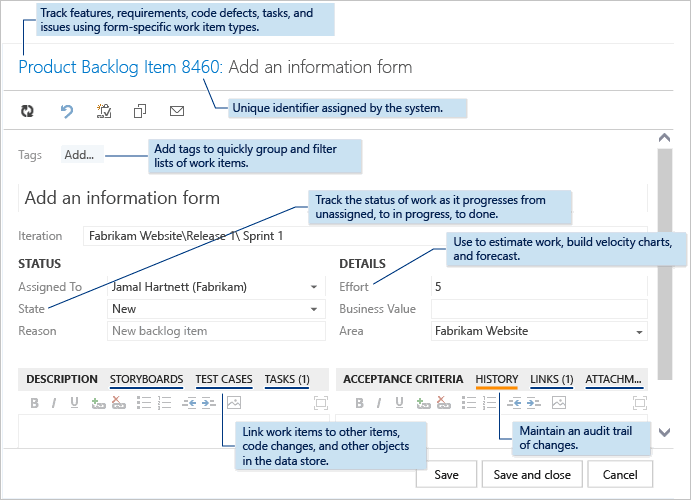This screenshot has height=500, width=691.
Task: Maximize the Acceptance Criteria editor pane
Action: click(x=640, y=403)
